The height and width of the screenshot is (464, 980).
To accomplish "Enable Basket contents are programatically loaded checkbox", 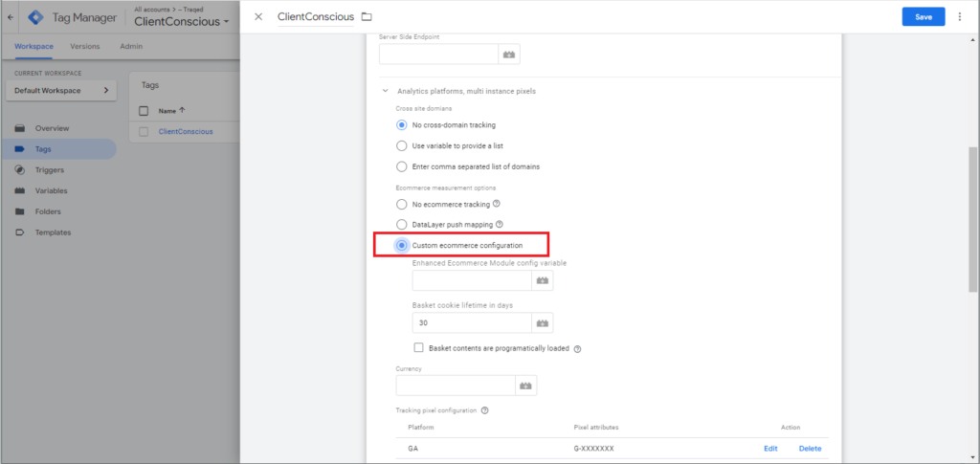I will [418, 348].
